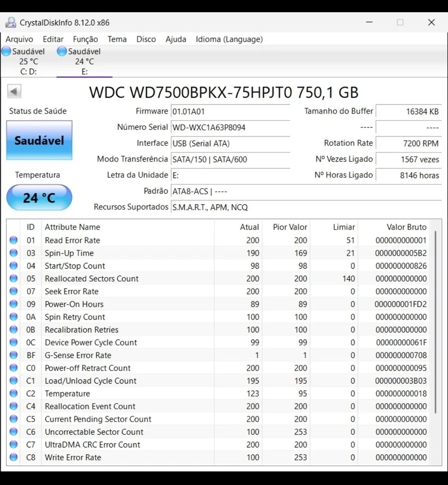Click the status orb of Recalibration Retries row
Screen dimensions: 448x485
point(14,330)
